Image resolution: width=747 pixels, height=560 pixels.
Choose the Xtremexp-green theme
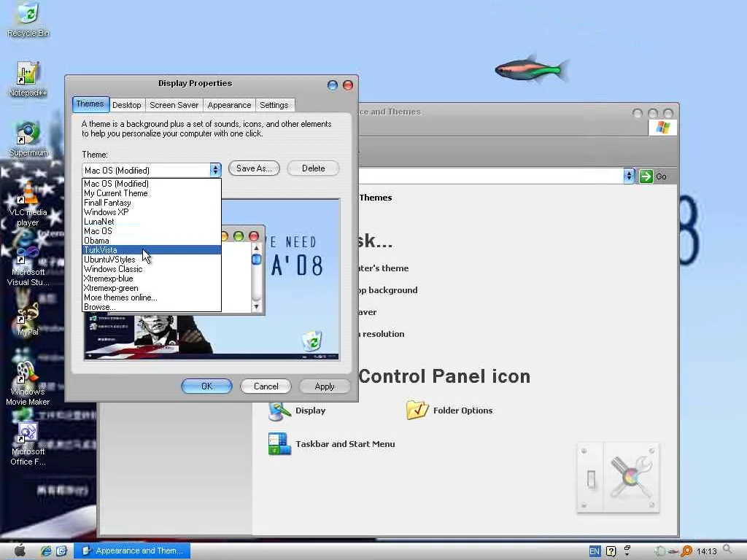tap(152, 288)
